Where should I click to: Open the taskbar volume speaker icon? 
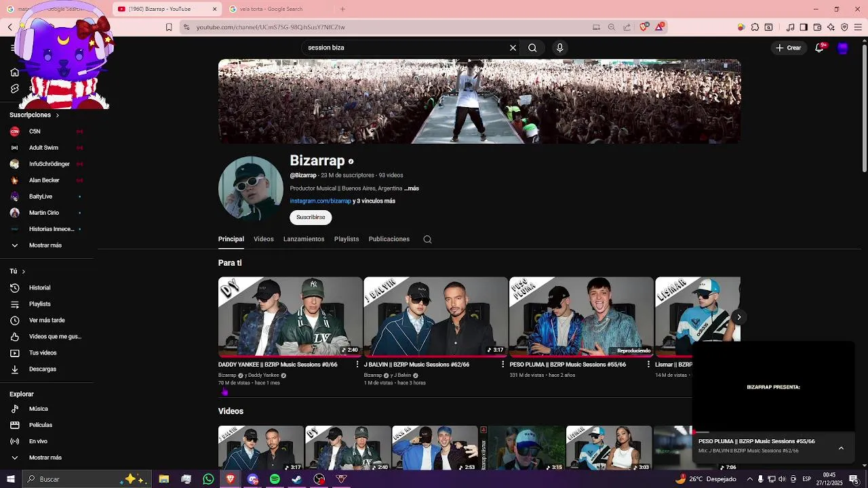pyautogui.click(x=783, y=479)
